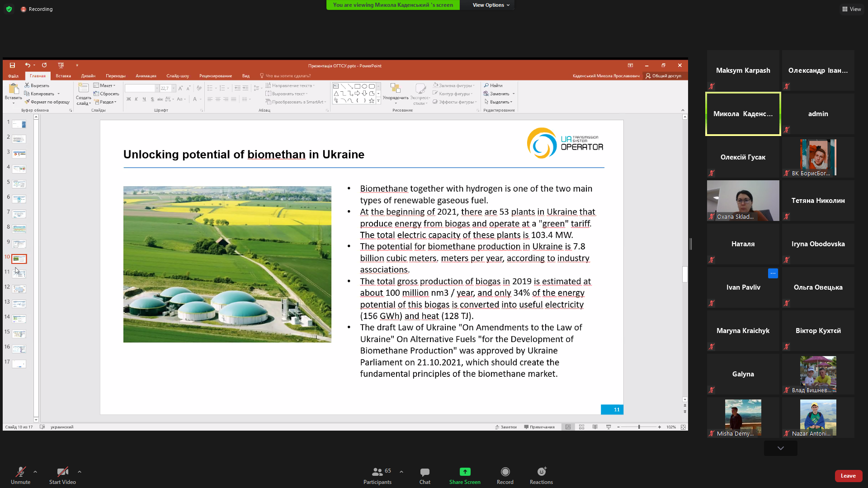This screenshot has height=488, width=868.
Task: Click the PowerPoint save icon
Action: point(12,66)
